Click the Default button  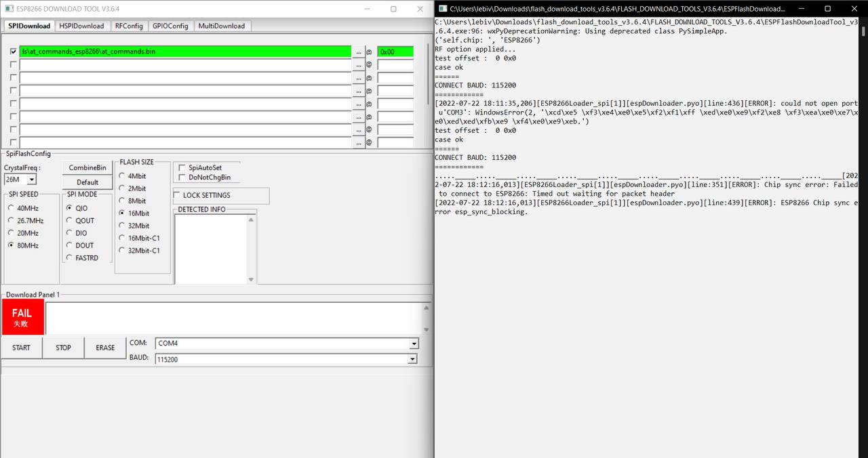tap(87, 182)
